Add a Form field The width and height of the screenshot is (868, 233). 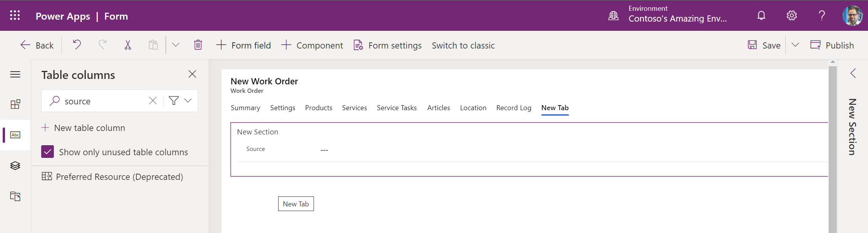(x=243, y=45)
